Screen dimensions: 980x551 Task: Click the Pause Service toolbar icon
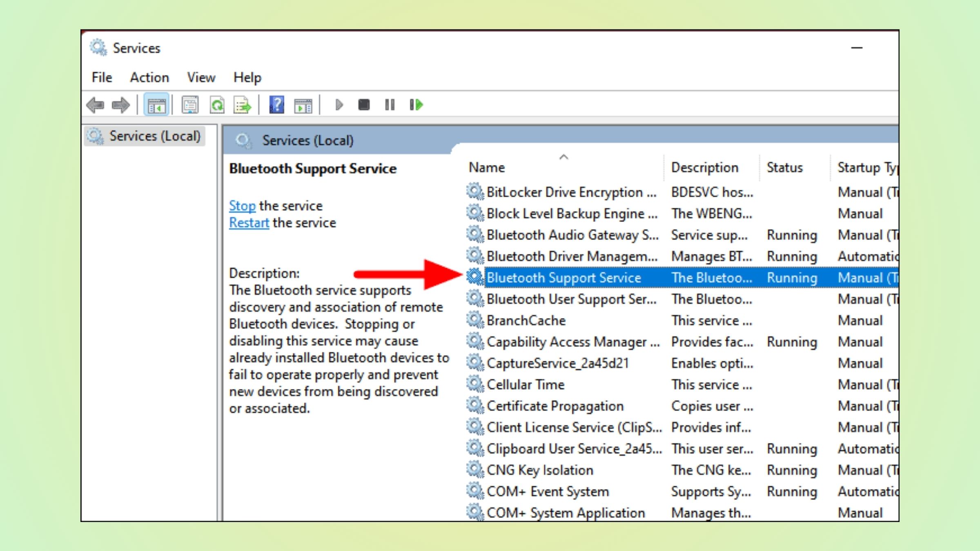pos(390,105)
